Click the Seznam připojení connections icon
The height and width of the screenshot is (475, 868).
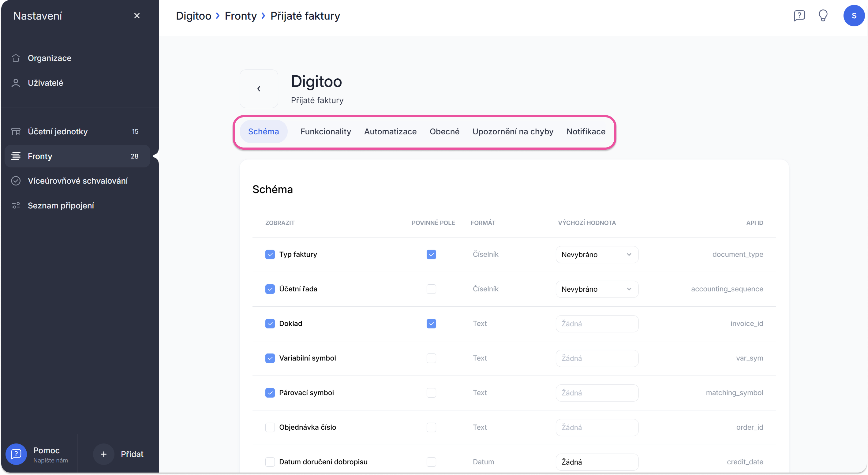pyautogui.click(x=16, y=205)
